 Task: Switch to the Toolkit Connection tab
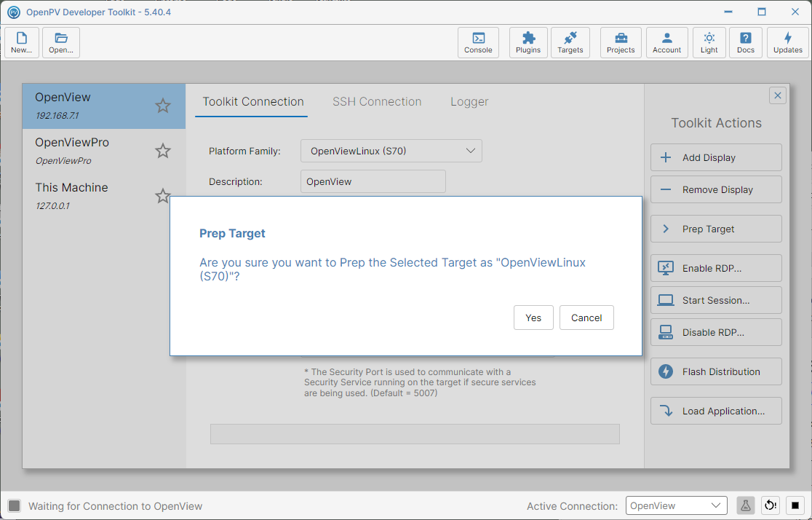[x=252, y=102]
